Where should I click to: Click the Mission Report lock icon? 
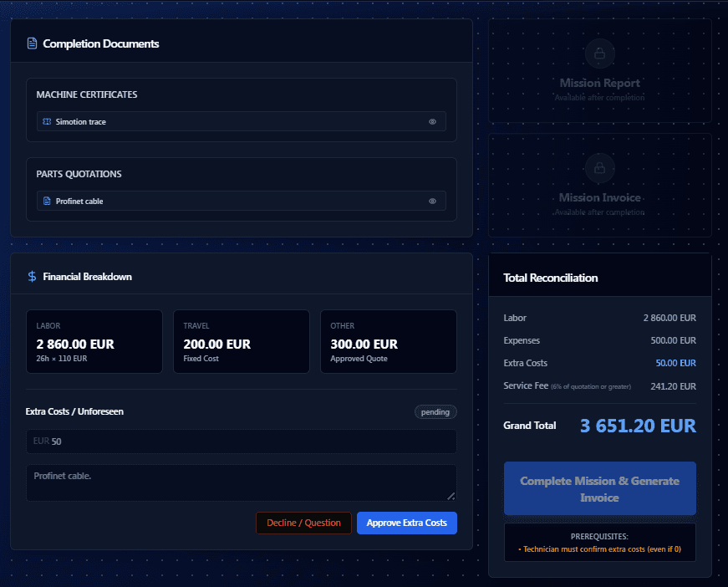(x=599, y=54)
